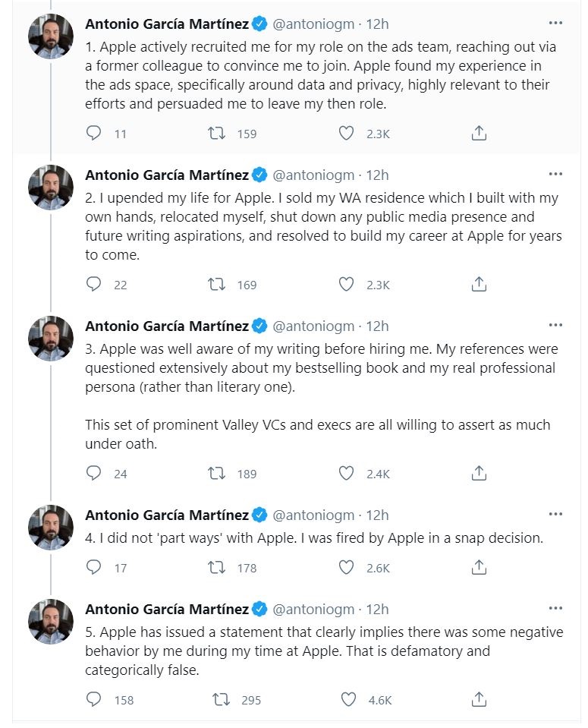Screen dimensions: 588x728
Task: Reply to the tweet about Apple recruiting
Action: click(x=94, y=134)
